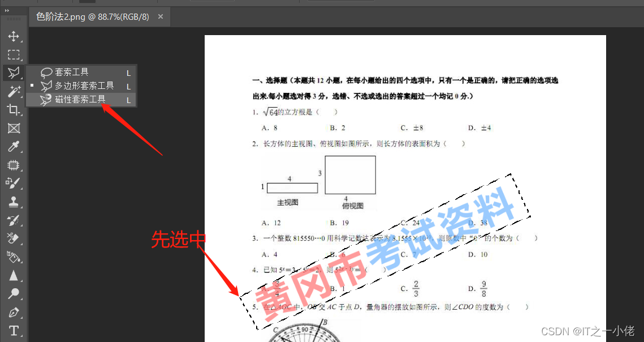
Task: Click the Polygonal Lasso tool in toolbar
Action: tap(14, 73)
